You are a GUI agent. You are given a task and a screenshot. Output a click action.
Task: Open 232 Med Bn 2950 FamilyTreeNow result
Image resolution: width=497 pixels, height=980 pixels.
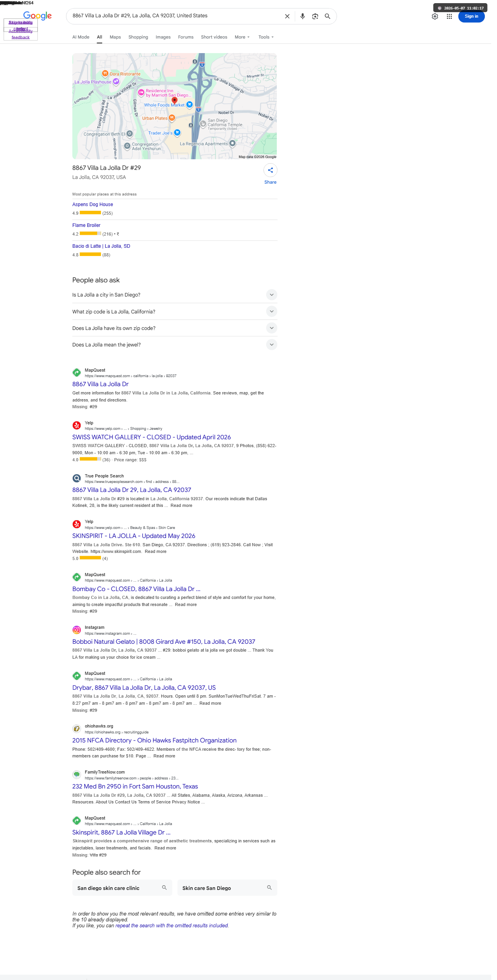(x=135, y=787)
